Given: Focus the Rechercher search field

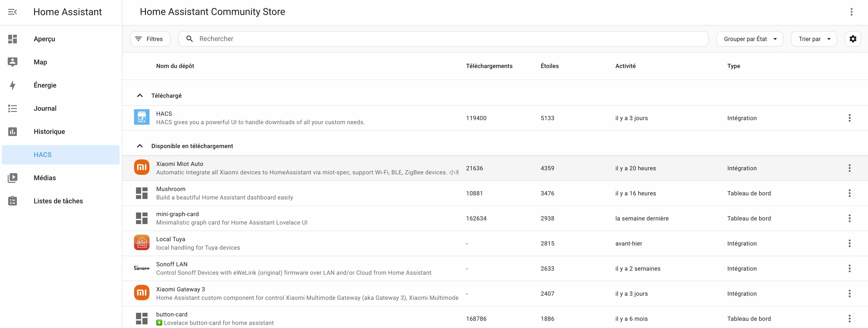Looking at the screenshot, I should click(443, 39).
